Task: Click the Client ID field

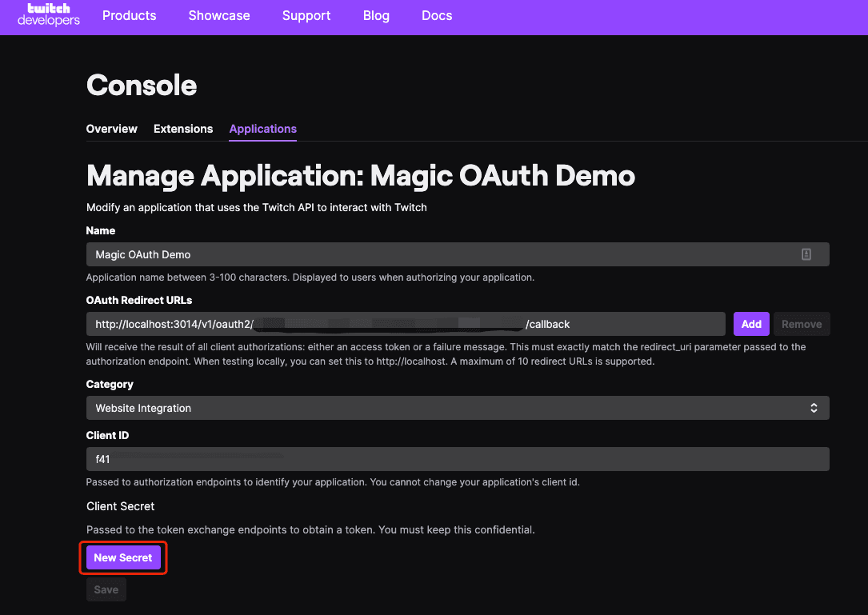Action: point(458,459)
